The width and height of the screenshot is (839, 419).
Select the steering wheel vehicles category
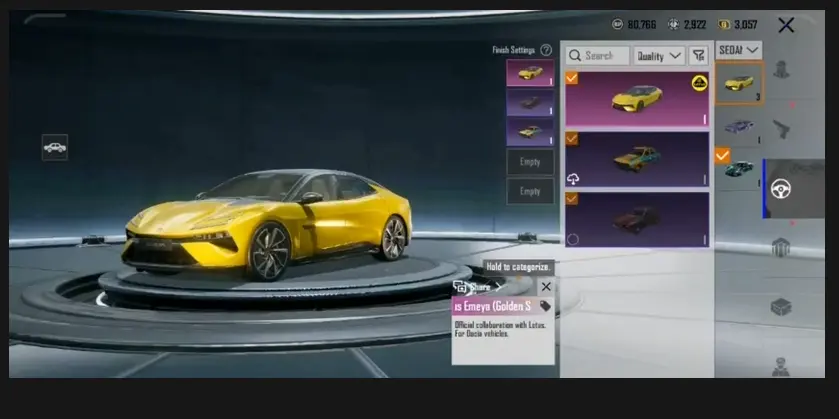coord(781,188)
